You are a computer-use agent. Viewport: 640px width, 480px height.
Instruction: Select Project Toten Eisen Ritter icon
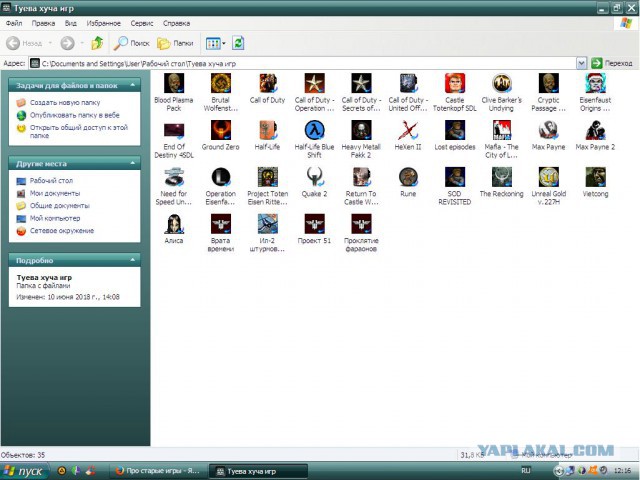pos(268,177)
